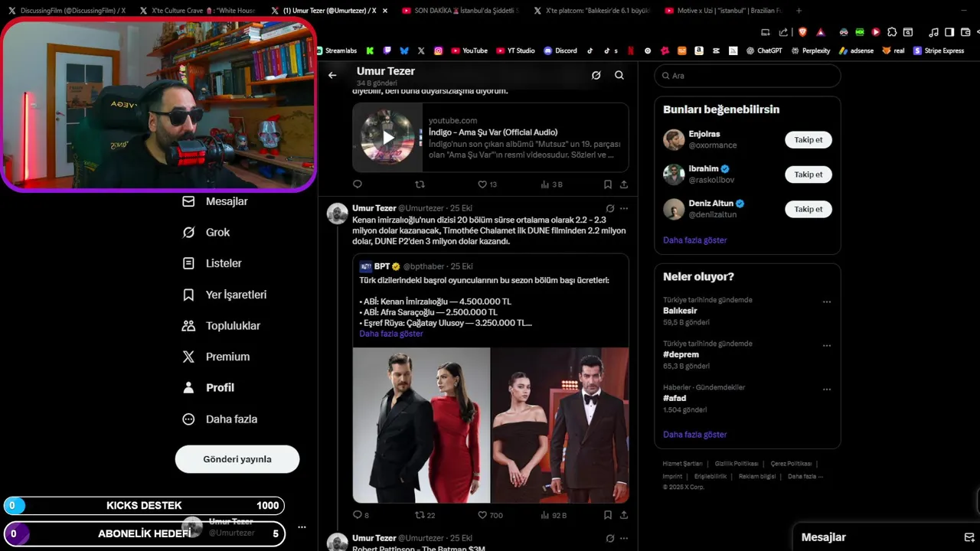This screenshot has height=551, width=980.
Task: Go back using the arrow beside Umur Tezer
Action: coord(332,75)
